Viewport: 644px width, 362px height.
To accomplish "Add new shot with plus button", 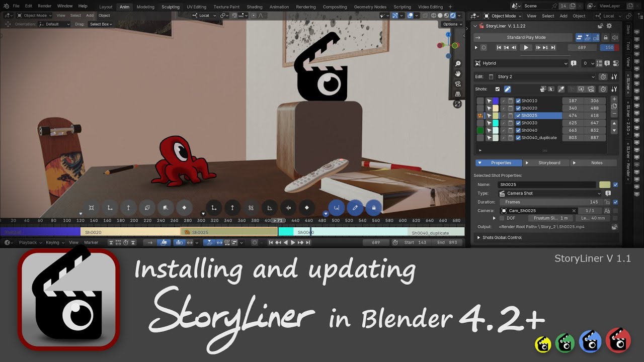I will pos(614,99).
